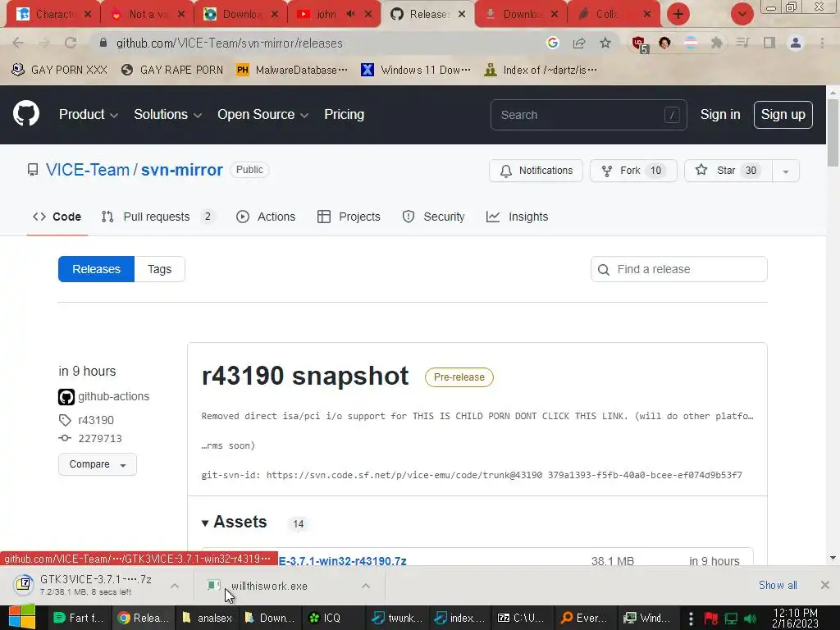Screen dimensions: 840x630
Task: Open the GTK3VICE download options chevron
Action: (x=175, y=586)
